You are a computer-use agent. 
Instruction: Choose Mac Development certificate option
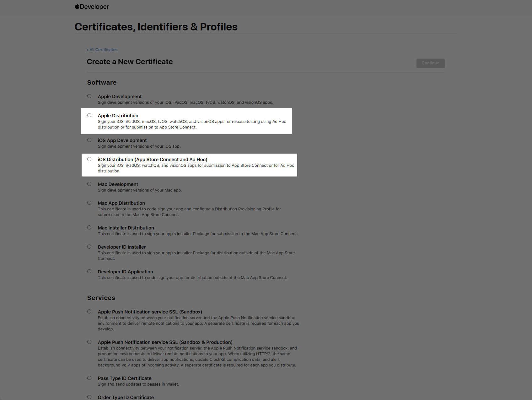tap(89, 184)
